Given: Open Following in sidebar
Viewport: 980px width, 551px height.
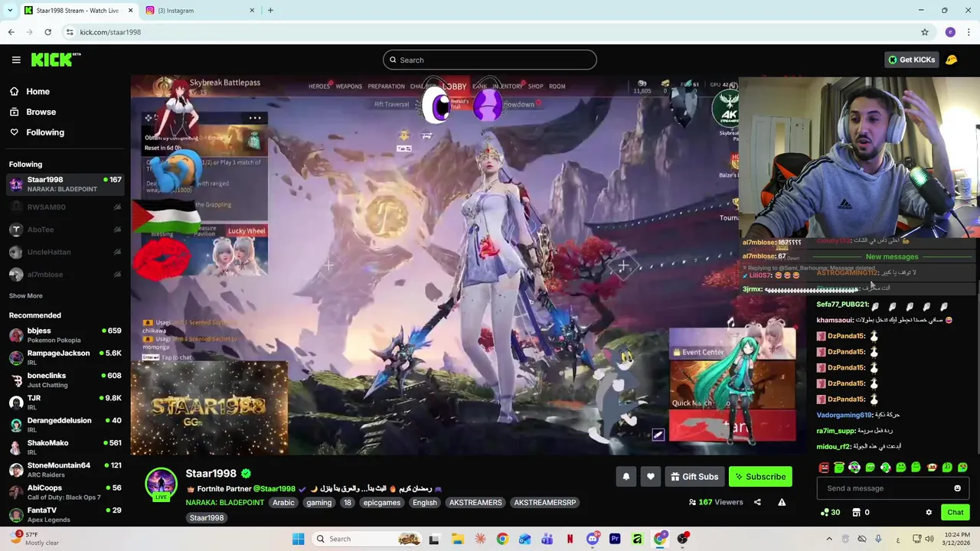Looking at the screenshot, I should [x=44, y=132].
